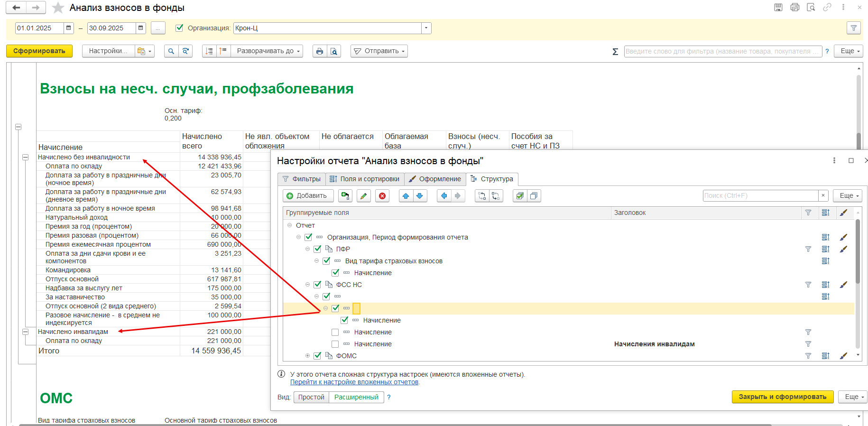Image resolution: width=868 pixels, height=426 pixels.
Task: Uncheck the ФСС НС group checkbox
Action: coord(317,285)
